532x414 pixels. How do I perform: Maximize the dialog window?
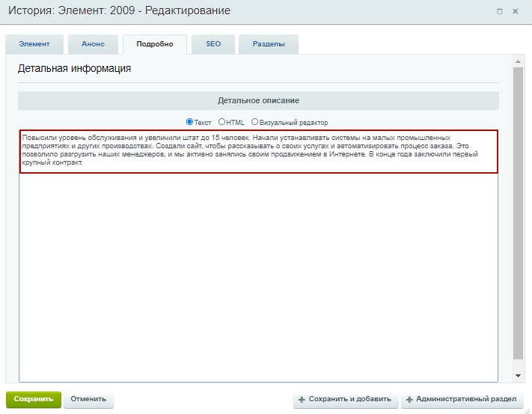point(499,11)
